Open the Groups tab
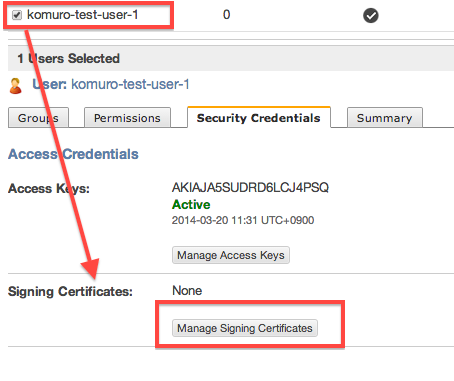The image size is (454, 381). [38, 118]
